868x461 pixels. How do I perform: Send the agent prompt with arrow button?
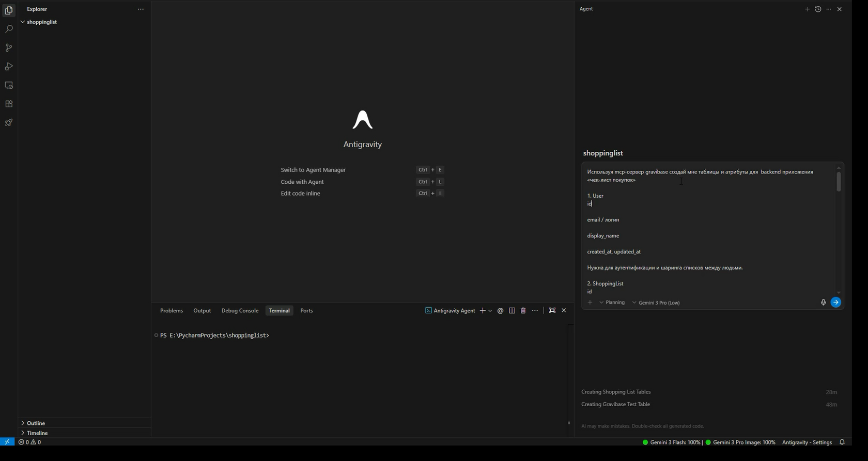click(835, 303)
